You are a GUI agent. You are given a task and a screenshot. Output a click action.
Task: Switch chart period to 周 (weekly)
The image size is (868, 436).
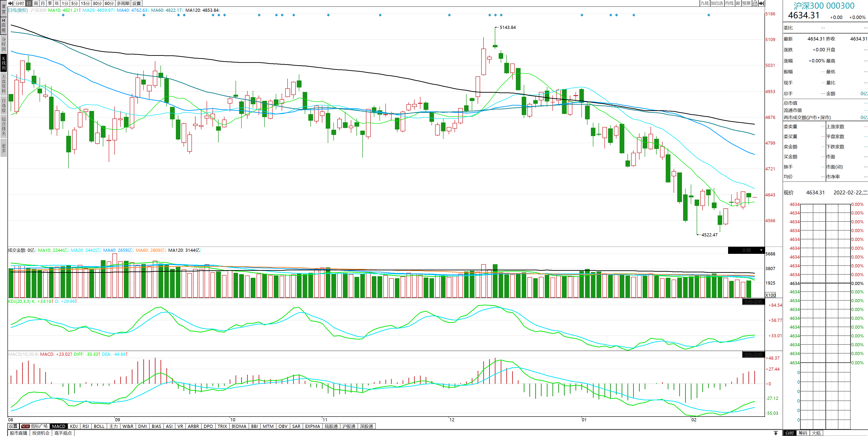point(36,3)
